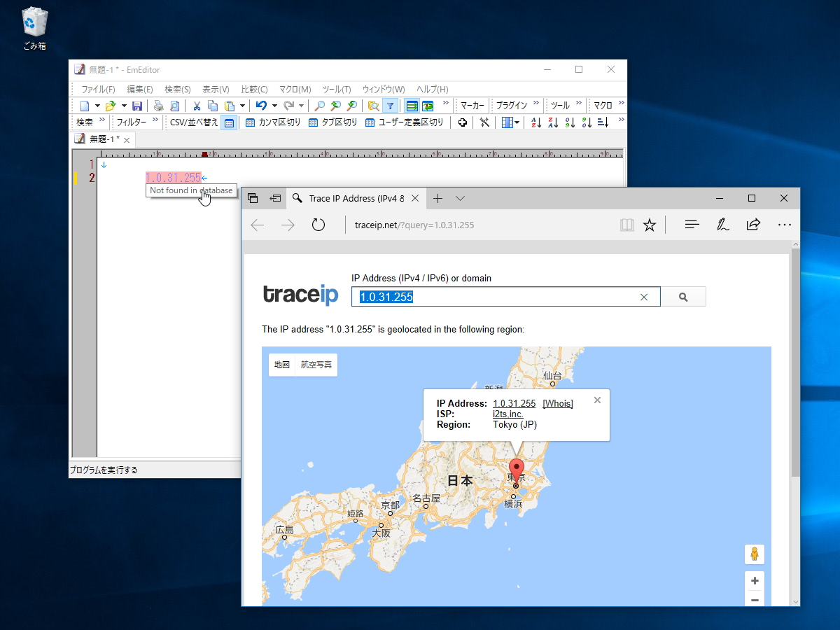Open the マクロ(M) menu

pos(295,90)
